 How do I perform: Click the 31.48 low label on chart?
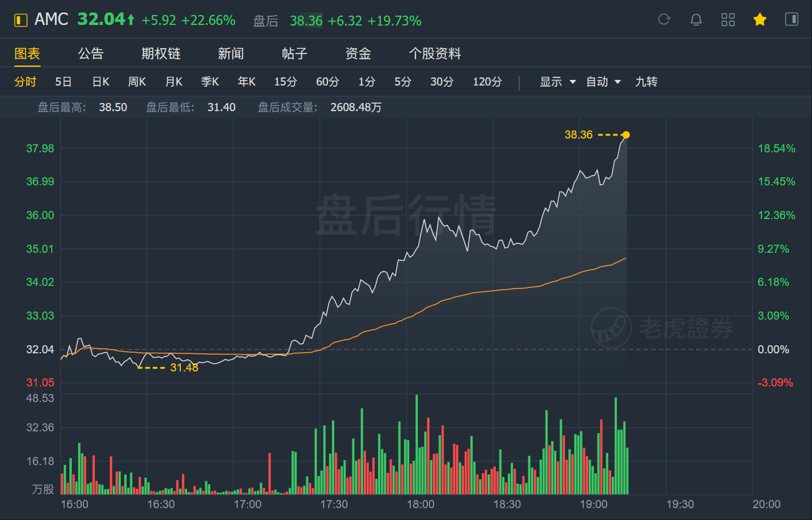[x=184, y=368]
